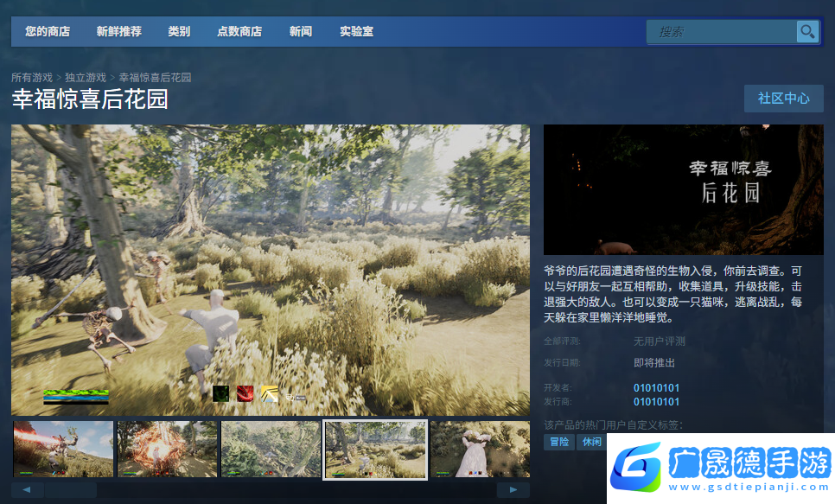The width and height of the screenshot is (835, 504).
Task: Select the 休闲 tag
Action: pyautogui.click(x=591, y=442)
